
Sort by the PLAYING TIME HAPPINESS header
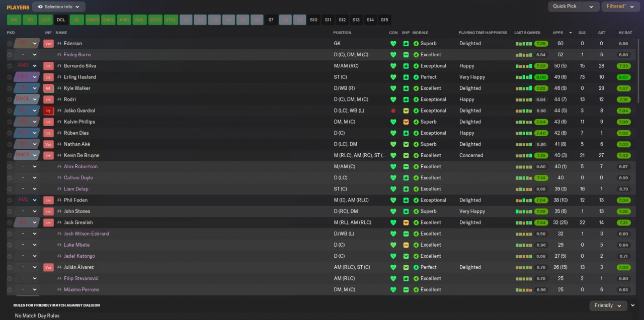(x=483, y=33)
